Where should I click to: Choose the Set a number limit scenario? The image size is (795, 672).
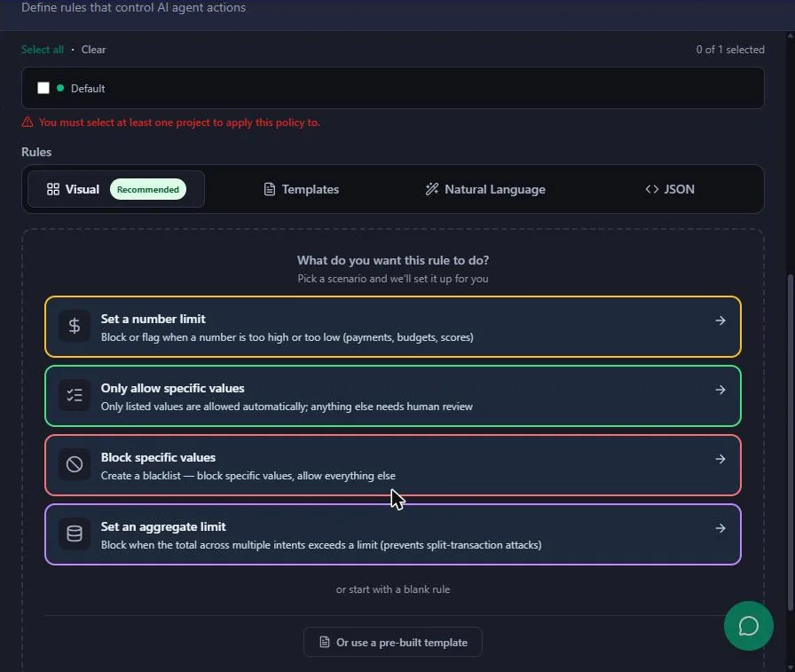[393, 327]
